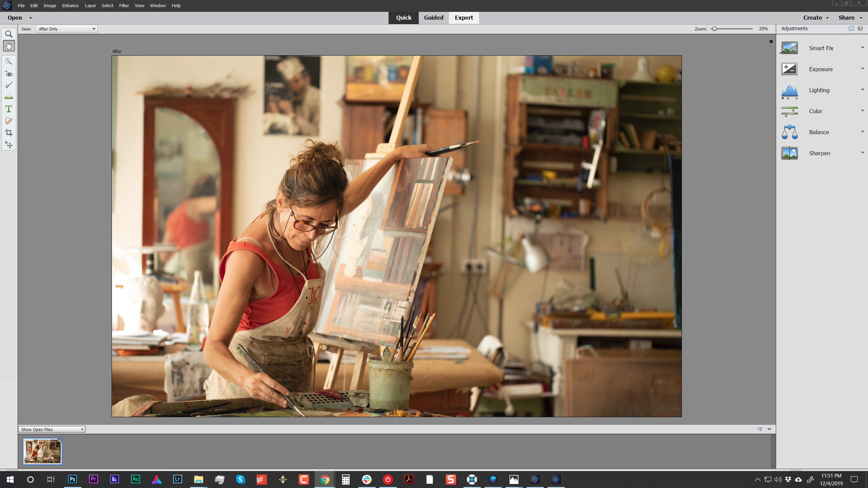Screen dimensions: 868x488
Task: Toggle the Quick Fix checkbox
Action: (403, 17)
